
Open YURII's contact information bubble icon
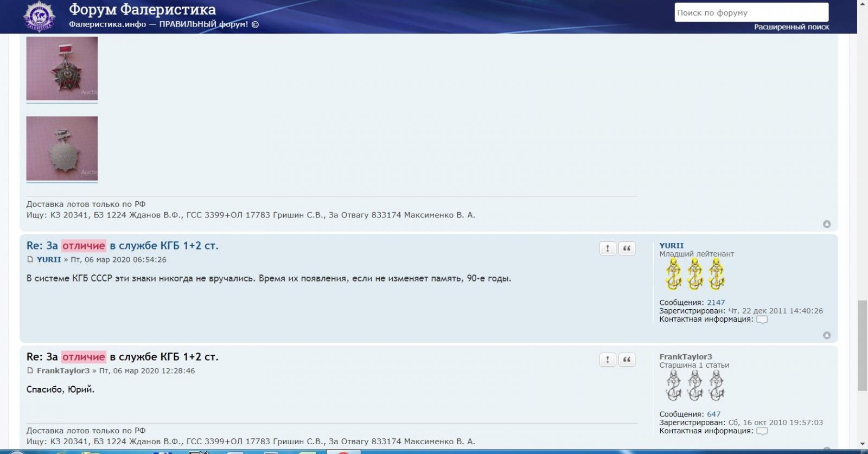tap(762, 319)
